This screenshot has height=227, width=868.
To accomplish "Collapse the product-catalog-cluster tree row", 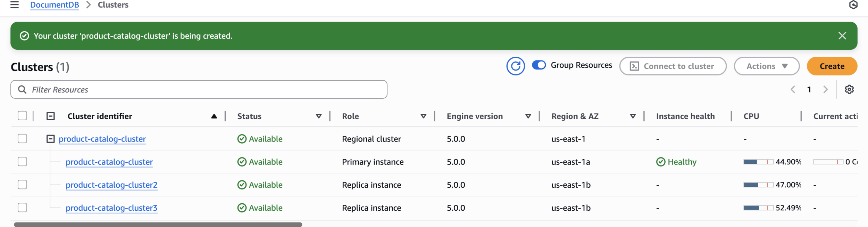I will coord(51,139).
